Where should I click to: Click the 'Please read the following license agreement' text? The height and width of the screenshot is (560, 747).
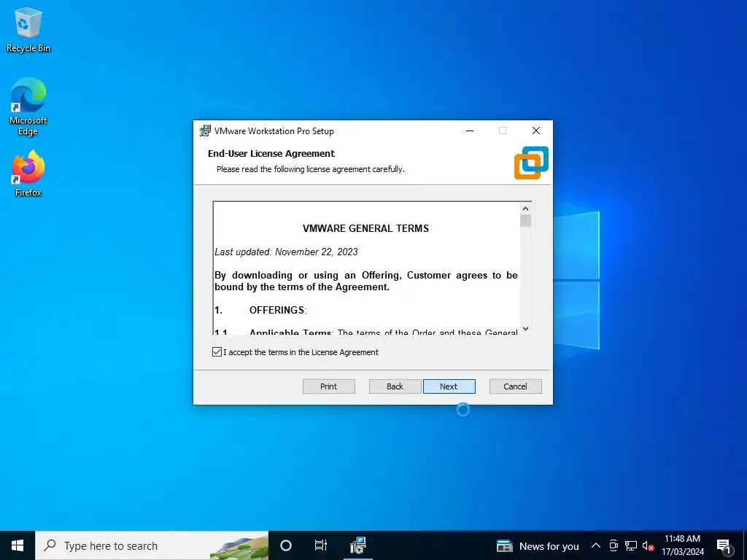tap(311, 169)
